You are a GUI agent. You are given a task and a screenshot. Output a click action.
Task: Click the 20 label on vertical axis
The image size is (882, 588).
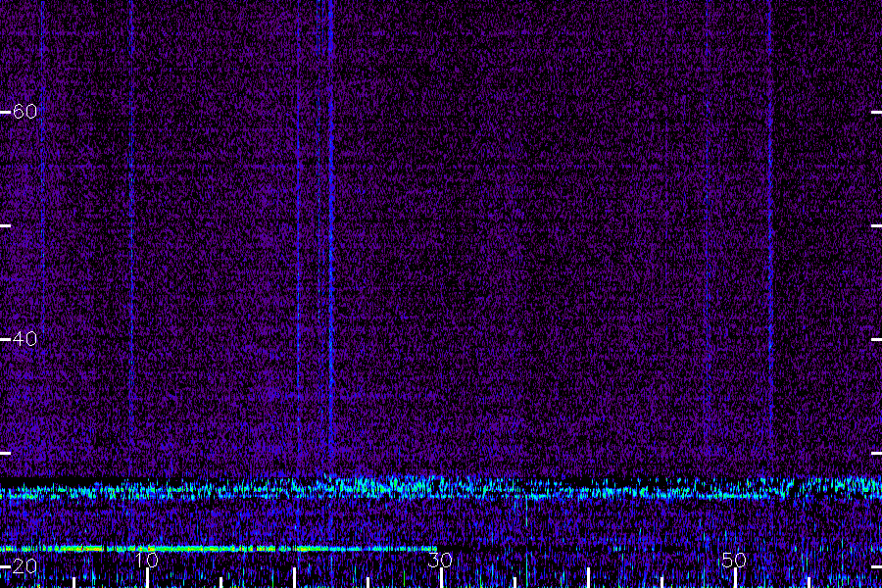point(24,566)
